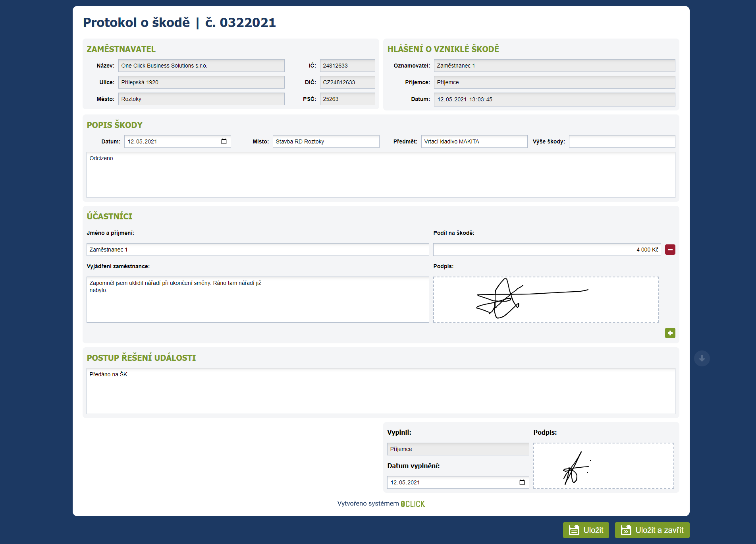This screenshot has width=756, height=544.
Task: Click the employee statement textarea
Action: [258, 300]
